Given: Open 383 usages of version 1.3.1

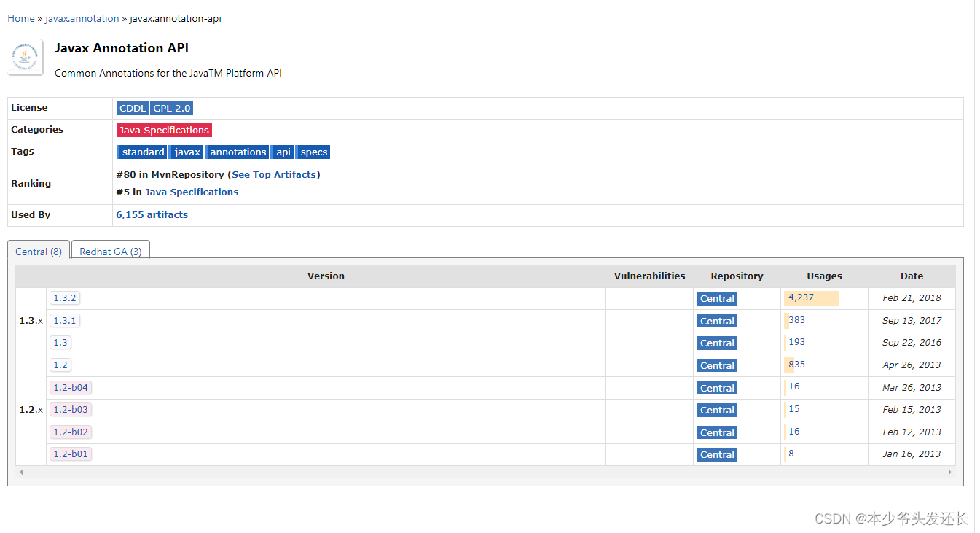Looking at the screenshot, I should point(796,319).
